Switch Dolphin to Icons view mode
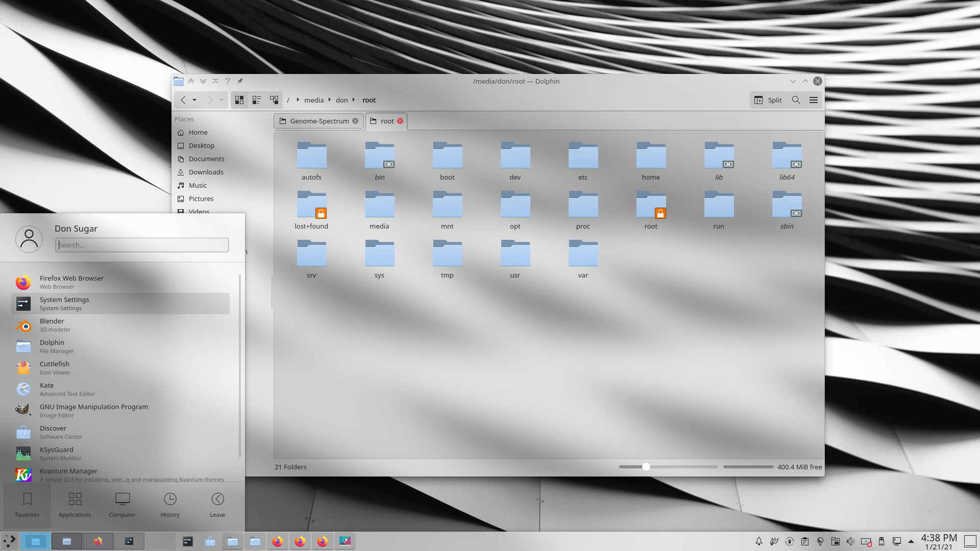This screenshot has height=551, width=980. tap(239, 100)
